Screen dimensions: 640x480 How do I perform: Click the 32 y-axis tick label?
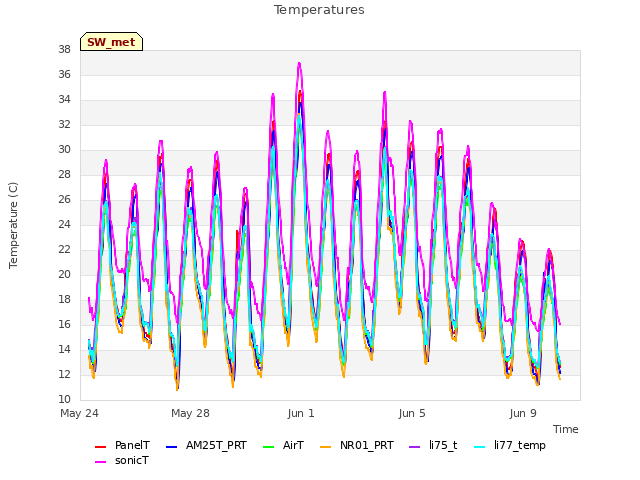point(64,124)
